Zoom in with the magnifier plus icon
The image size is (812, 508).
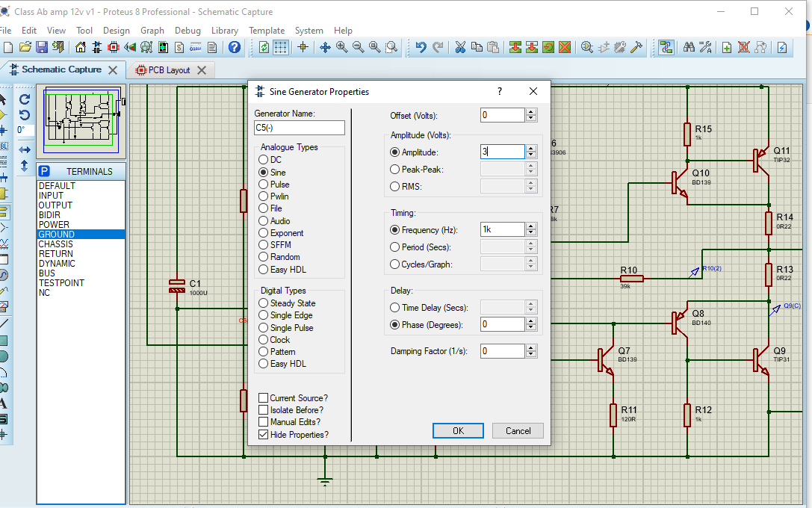click(342, 48)
